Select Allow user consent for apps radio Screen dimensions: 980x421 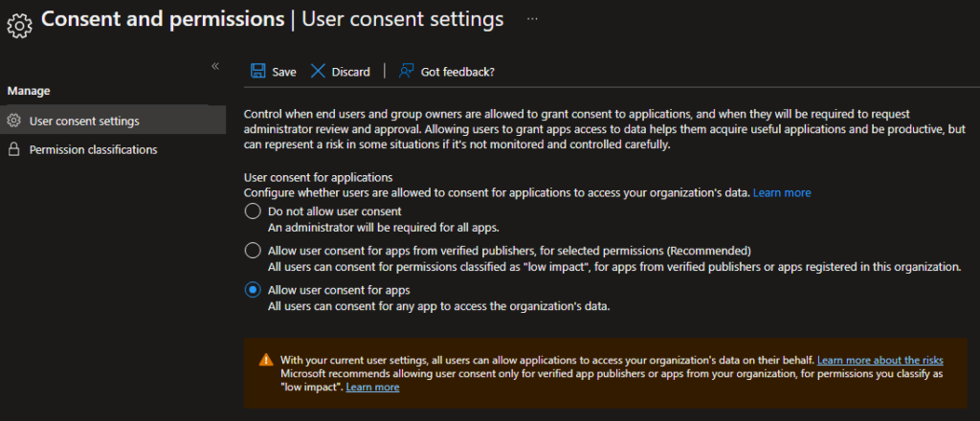pyautogui.click(x=253, y=290)
